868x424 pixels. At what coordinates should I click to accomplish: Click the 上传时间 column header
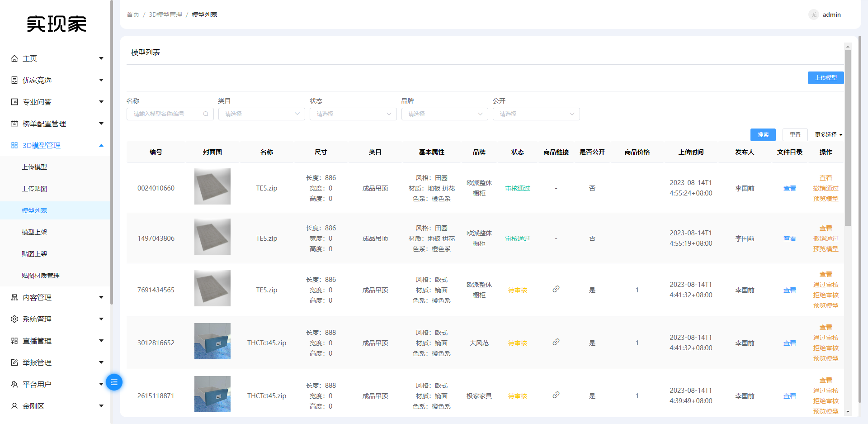(691, 152)
